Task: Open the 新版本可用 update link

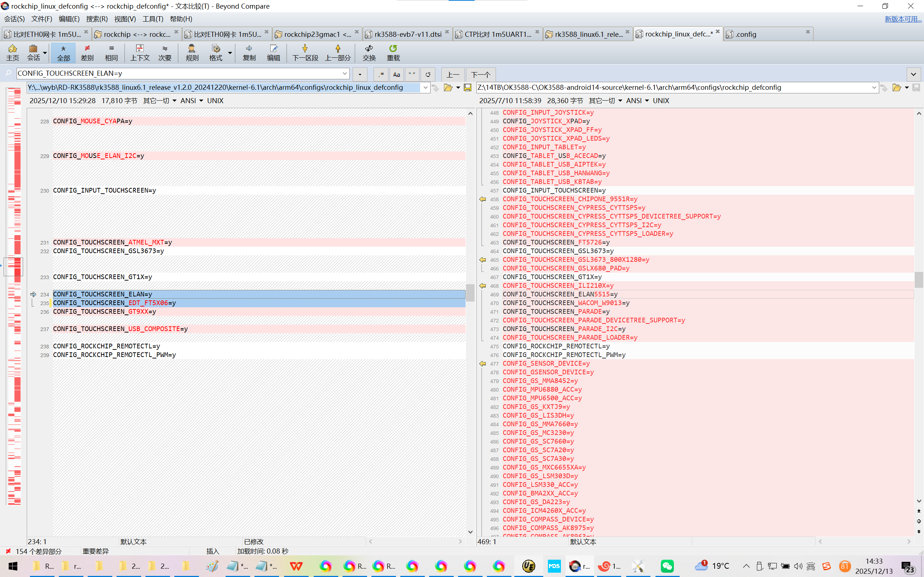Action: [x=903, y=19]
